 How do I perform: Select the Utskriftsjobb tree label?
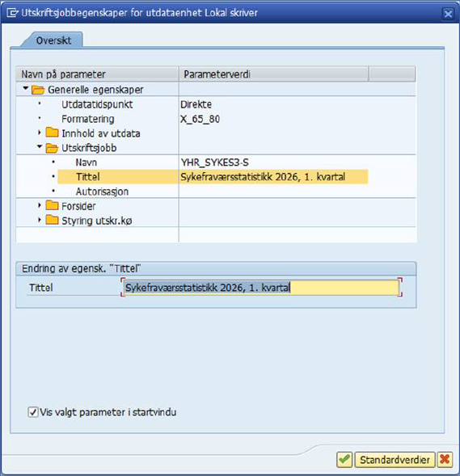coord(89,148)
